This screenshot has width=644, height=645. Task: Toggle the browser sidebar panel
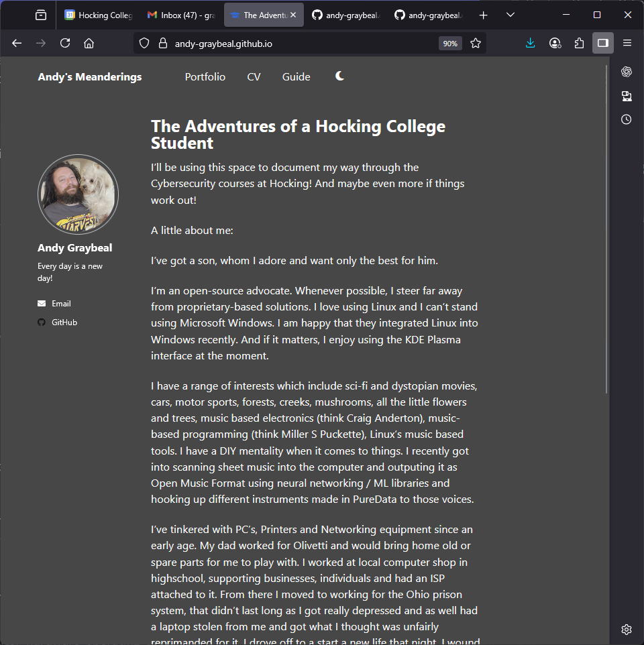click(602, 43)
